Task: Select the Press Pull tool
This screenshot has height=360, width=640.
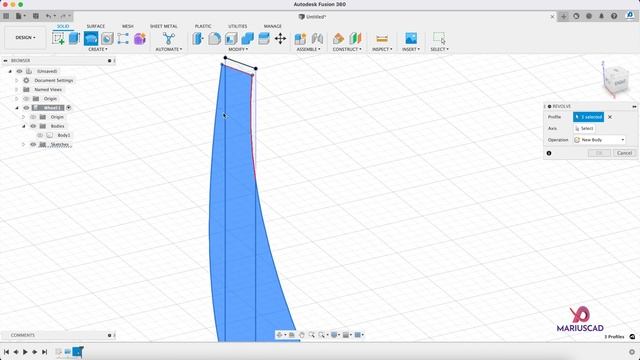Action: 198,39
